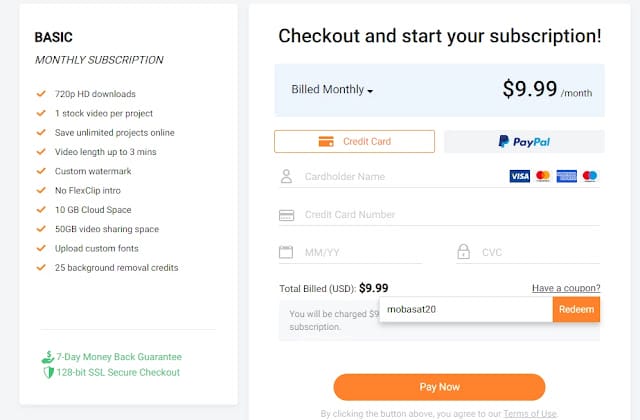Click the Mastercard logo icon
The width and height of the screenshot is (640, 420).
[543, 176]
